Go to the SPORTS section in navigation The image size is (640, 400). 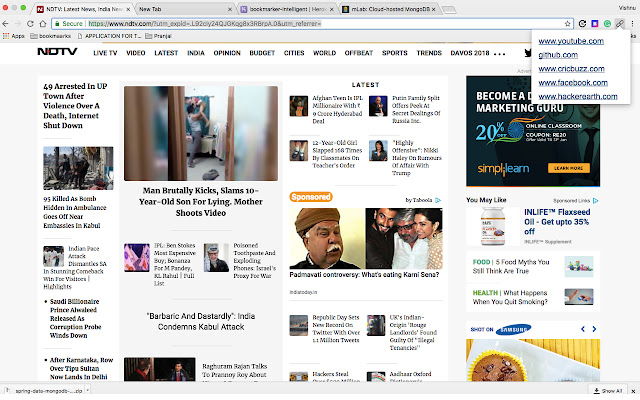(394, 51)
